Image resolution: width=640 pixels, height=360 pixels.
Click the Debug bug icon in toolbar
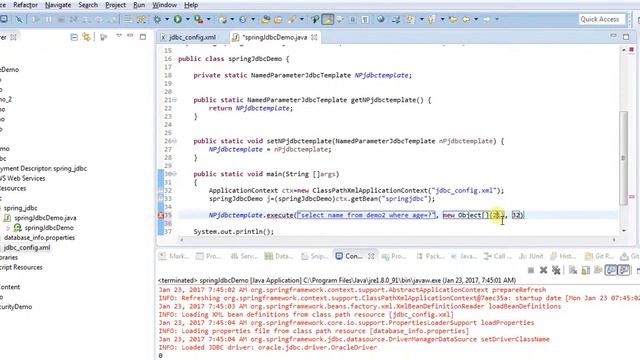[157, 19]
